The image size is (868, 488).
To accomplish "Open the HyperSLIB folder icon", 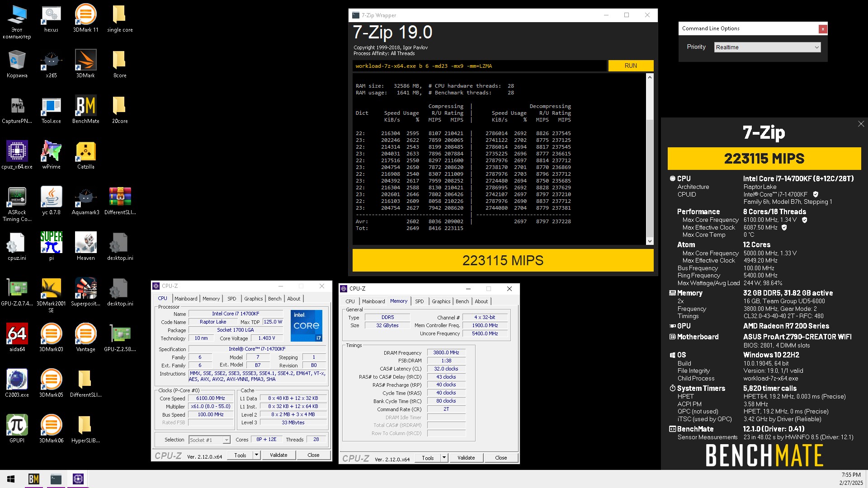I will (85, 429).
